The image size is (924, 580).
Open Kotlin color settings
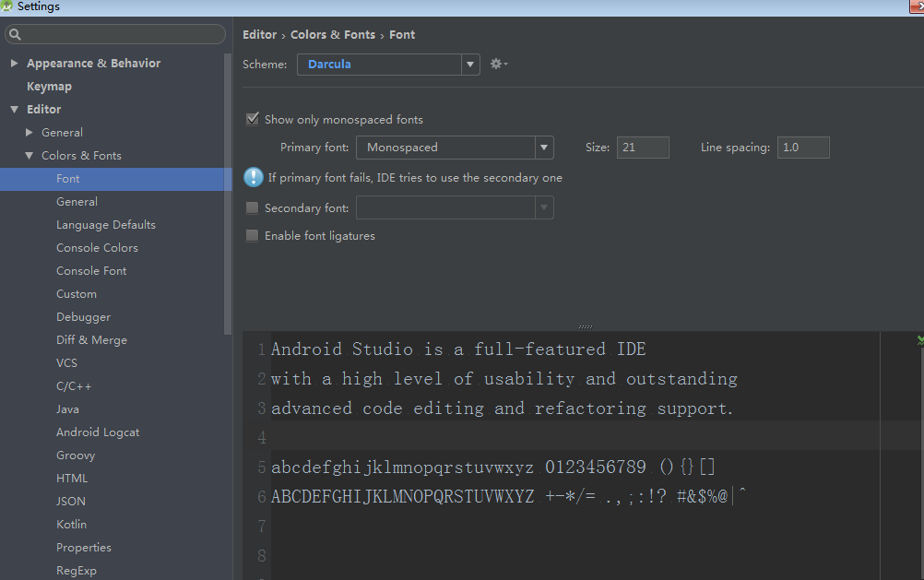point(71,524)
